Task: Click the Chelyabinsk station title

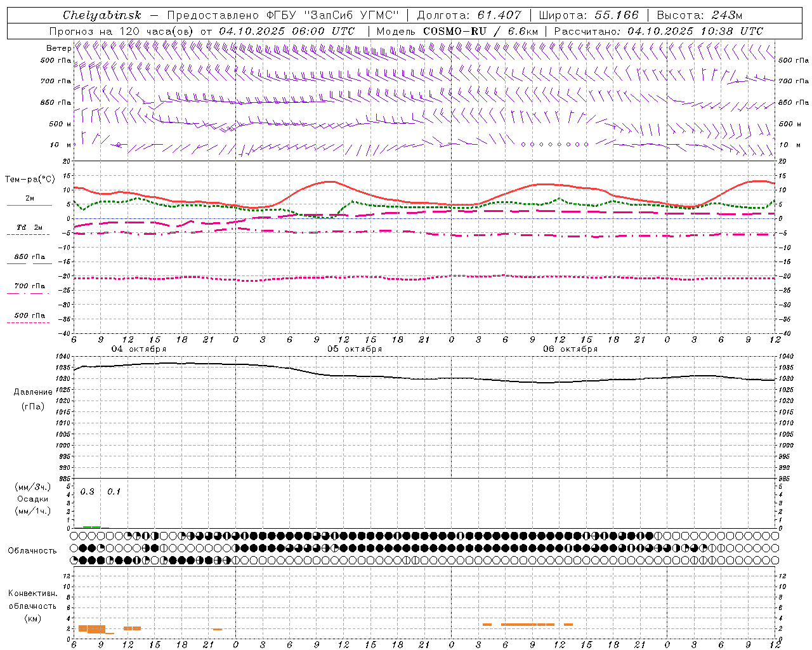Action: click(101, 15)
